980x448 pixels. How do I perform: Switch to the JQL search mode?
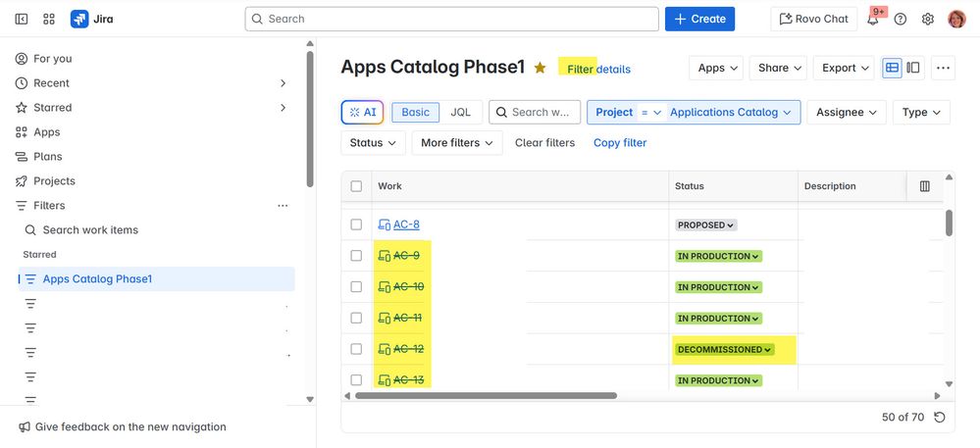click(460, 112)
